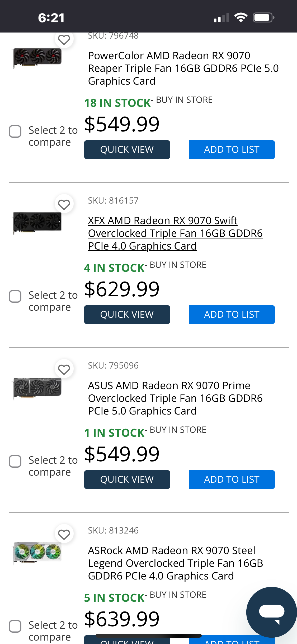297x644 pixels.
Task: Add ASUS Prime card to list
Action: (232, 480)
